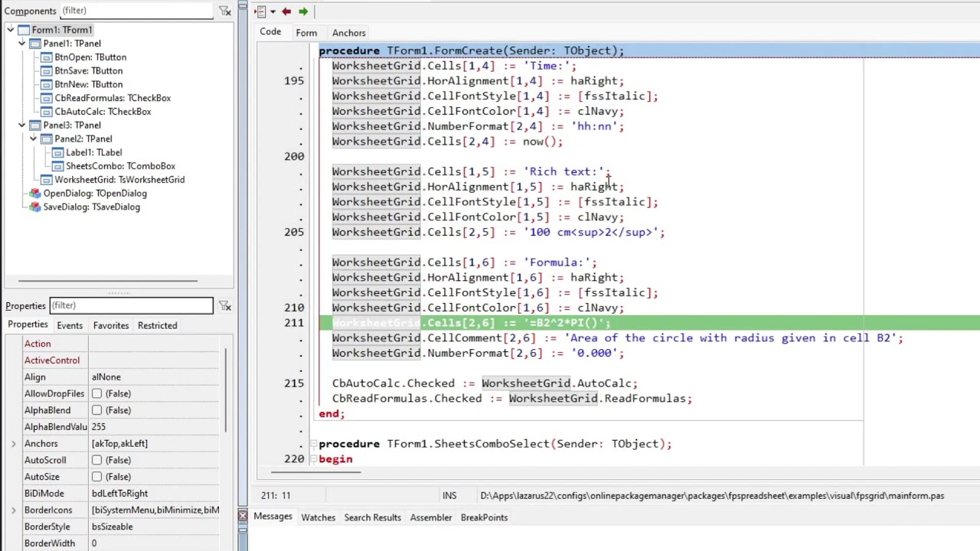The image size is (980, 551).
Task: Click the Components tree horizontal scrollbar
Action: [x=108, y=280]
